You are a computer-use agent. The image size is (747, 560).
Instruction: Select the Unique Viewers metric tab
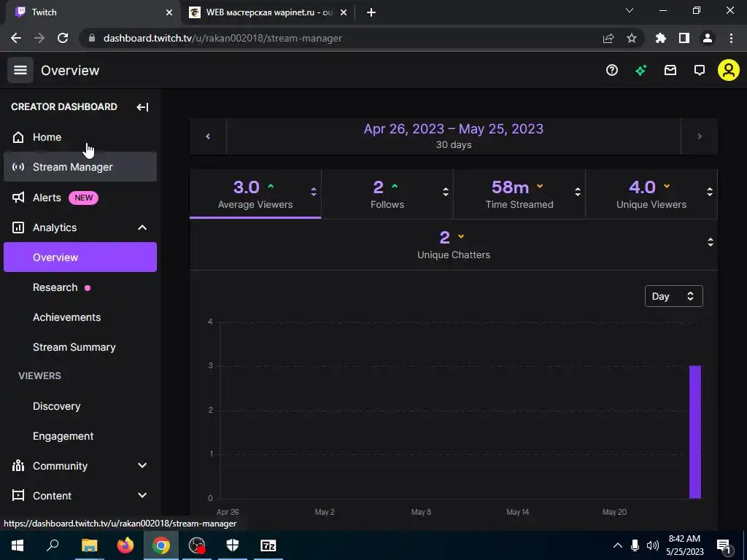pos(651,194)
